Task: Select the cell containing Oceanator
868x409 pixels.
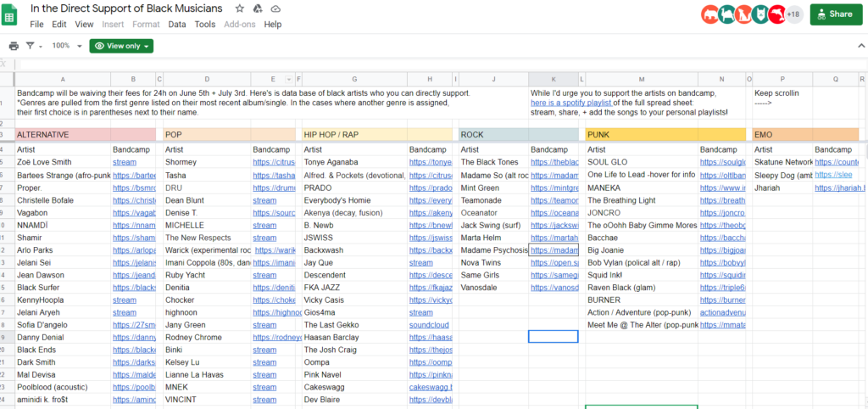Action: (x=494, y=213)
